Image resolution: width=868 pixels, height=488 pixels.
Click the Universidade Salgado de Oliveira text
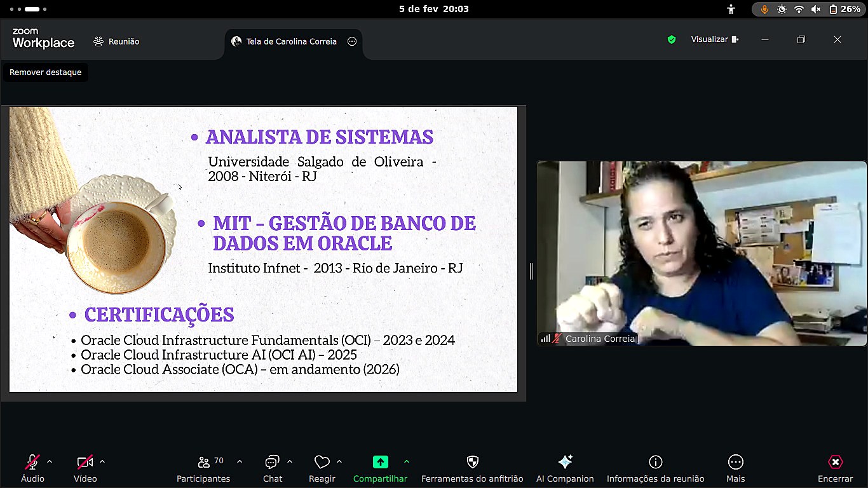pyautogui.click(x=316, y=161)
